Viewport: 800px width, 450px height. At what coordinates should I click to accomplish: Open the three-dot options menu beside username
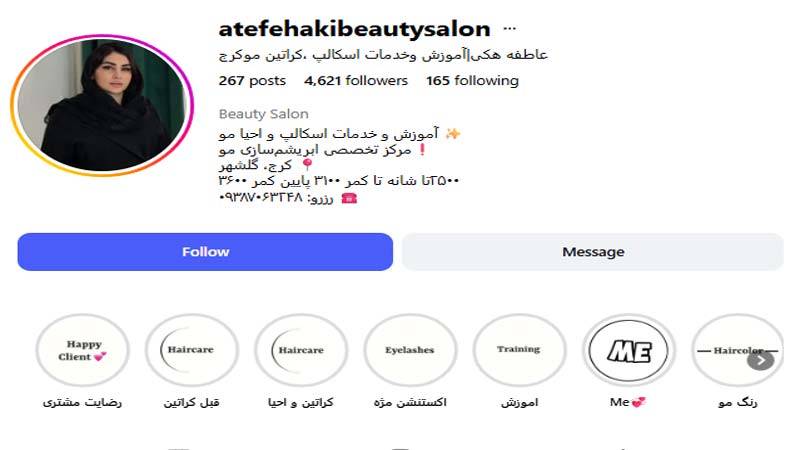click(x=509, y=29)
